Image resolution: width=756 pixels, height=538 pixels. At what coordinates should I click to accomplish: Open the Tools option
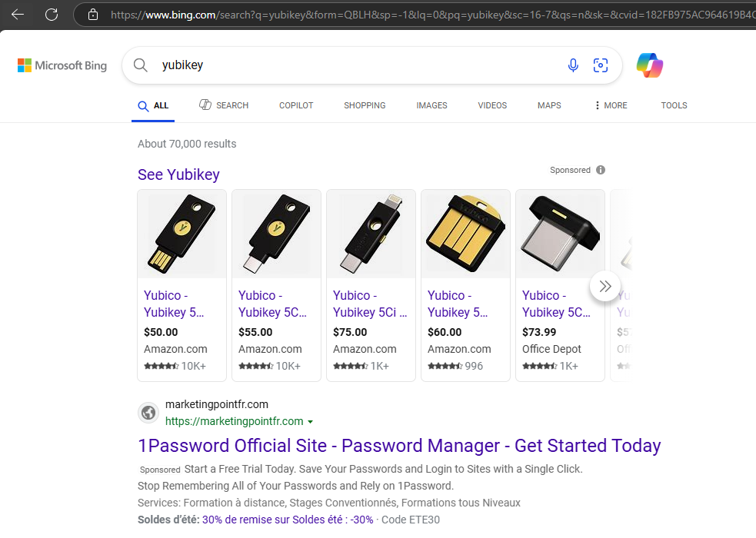pyautogui.click(x=674, y=105)
